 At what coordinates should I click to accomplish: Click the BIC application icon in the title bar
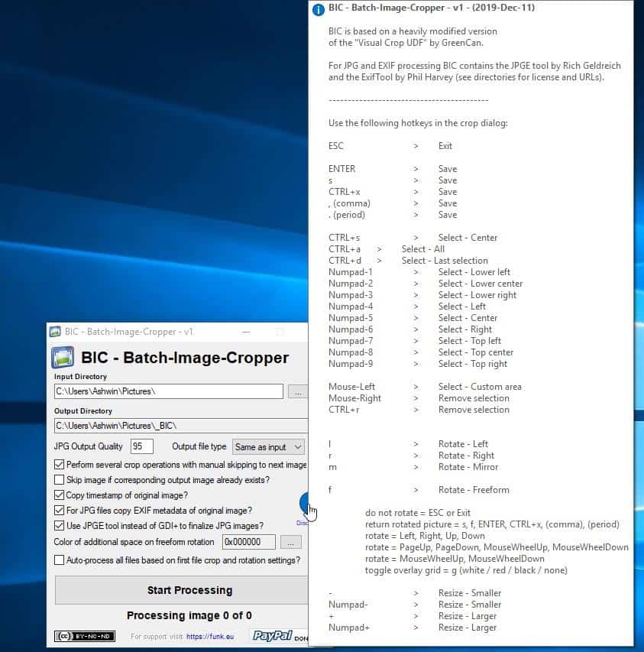[56, 330]
